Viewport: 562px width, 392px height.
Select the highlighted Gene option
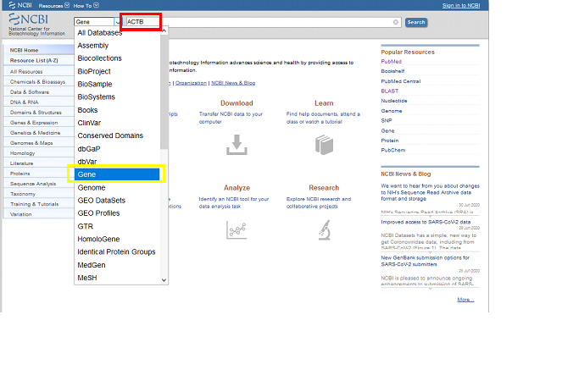[x=117, y=174]
